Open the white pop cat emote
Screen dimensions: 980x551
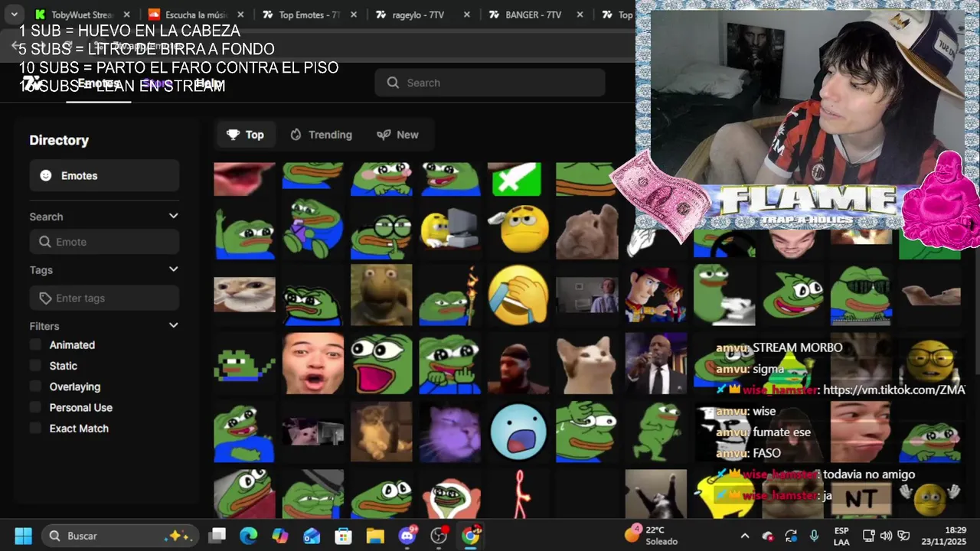tap(586, 364)
